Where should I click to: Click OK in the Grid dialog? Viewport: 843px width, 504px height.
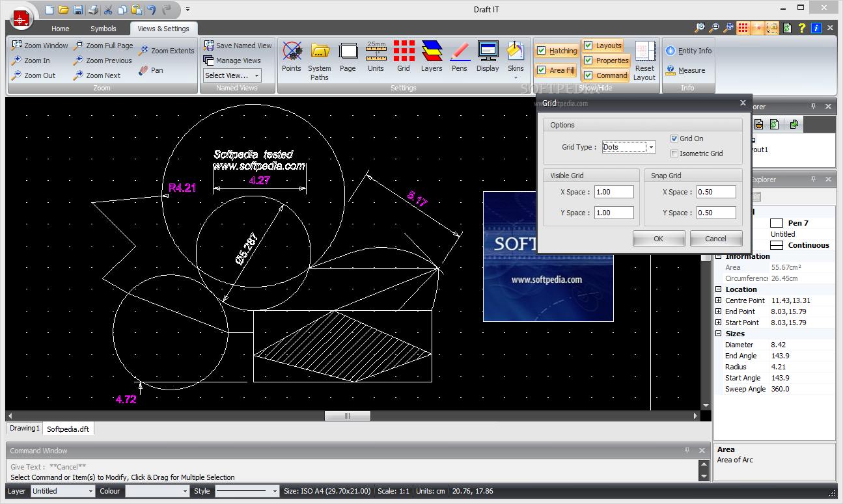[659, 239]
